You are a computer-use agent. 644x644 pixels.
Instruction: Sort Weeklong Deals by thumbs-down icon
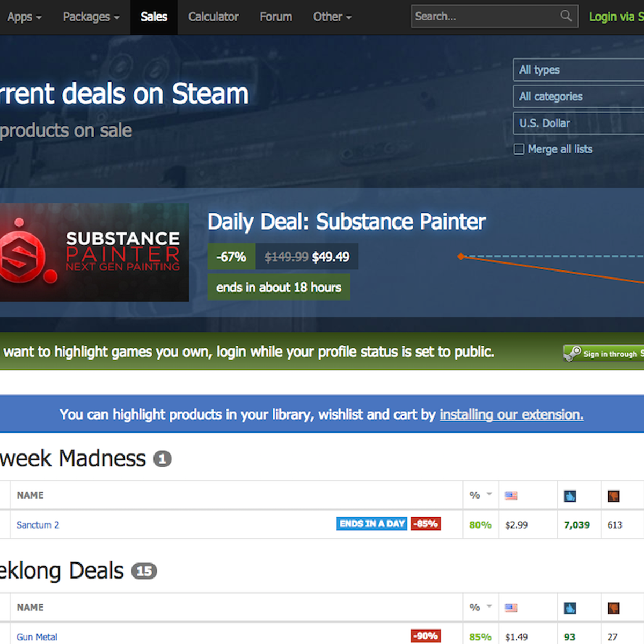coord(613,608)
